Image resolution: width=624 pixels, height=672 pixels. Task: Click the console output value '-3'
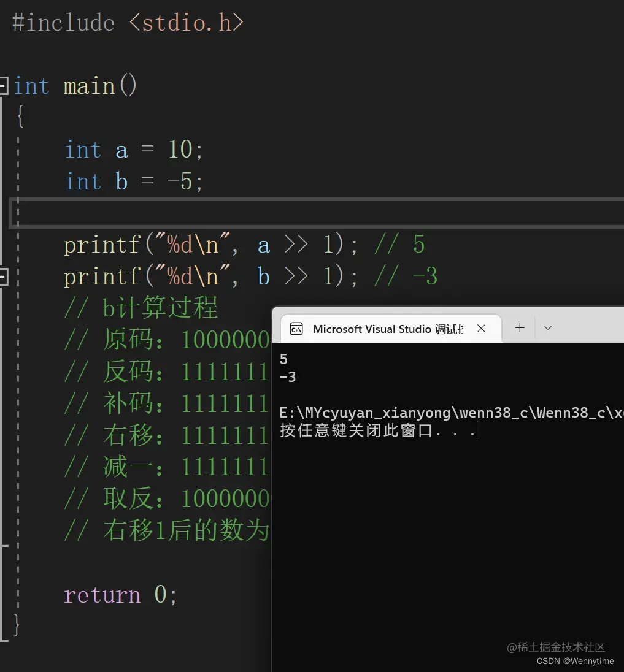point(287,376)
